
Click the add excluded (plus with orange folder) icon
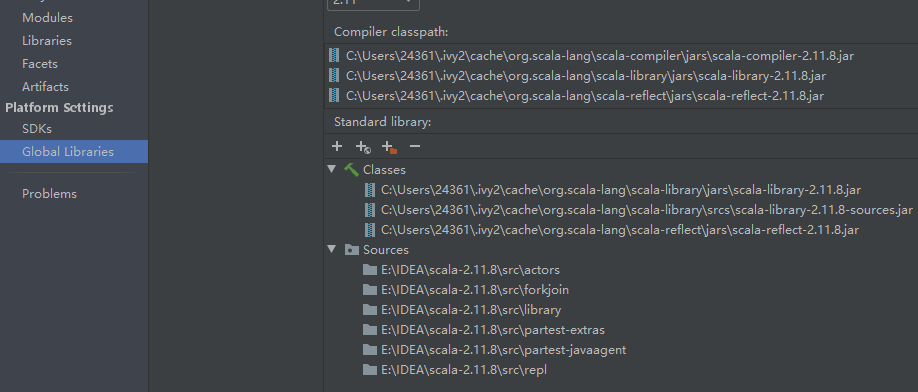point(389,147)
